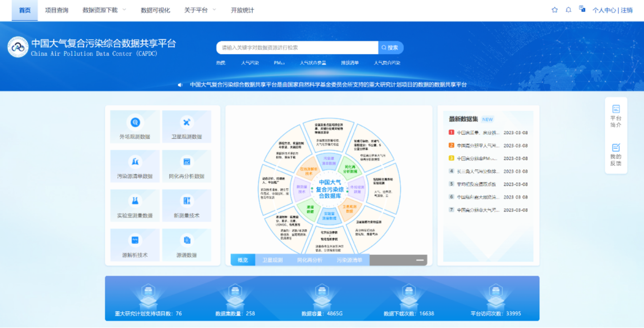Open the 外场观测数据 (field observation data) icon

[x=134, y=126]
